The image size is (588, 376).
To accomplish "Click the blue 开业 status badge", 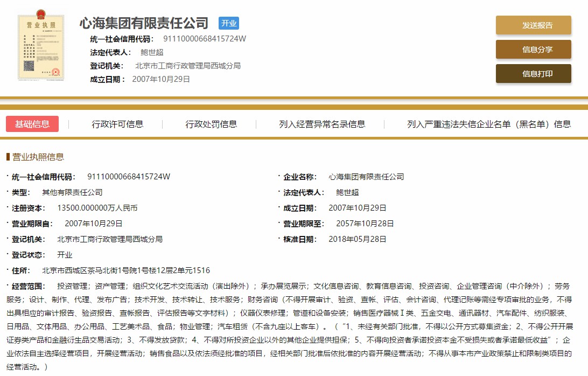I will (x=228, y=23).
